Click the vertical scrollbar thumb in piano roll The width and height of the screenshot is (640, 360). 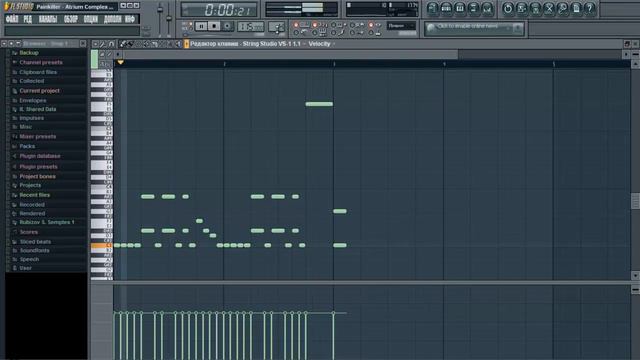click(636, 201)
